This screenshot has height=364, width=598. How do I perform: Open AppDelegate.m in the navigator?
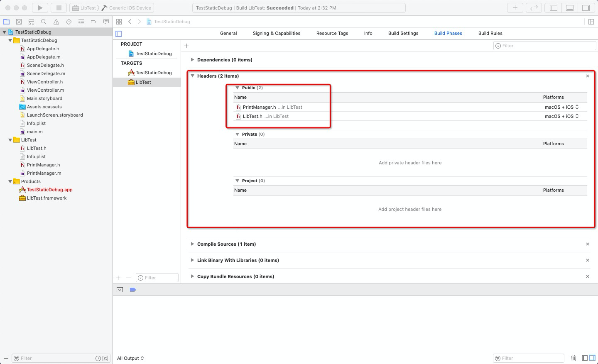click(x=44, y=57)
